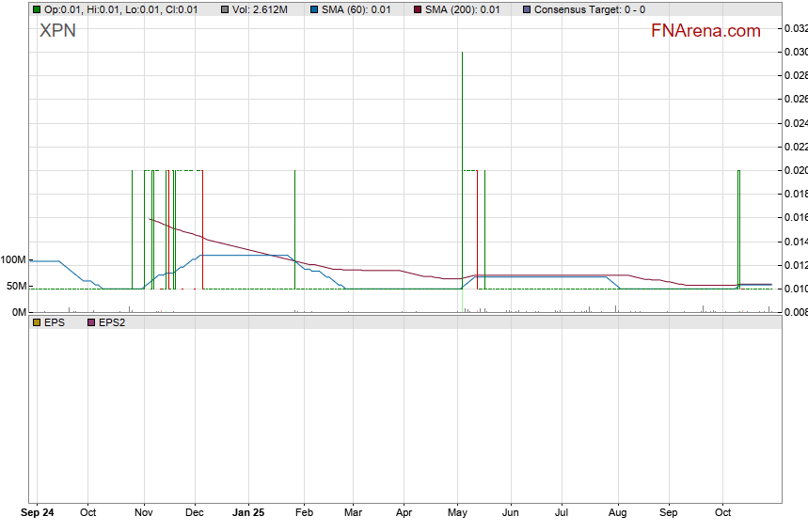This screenshot has height=532, width=808.
Task: Click the Aug marker on time axis
Action: point(618,513)
